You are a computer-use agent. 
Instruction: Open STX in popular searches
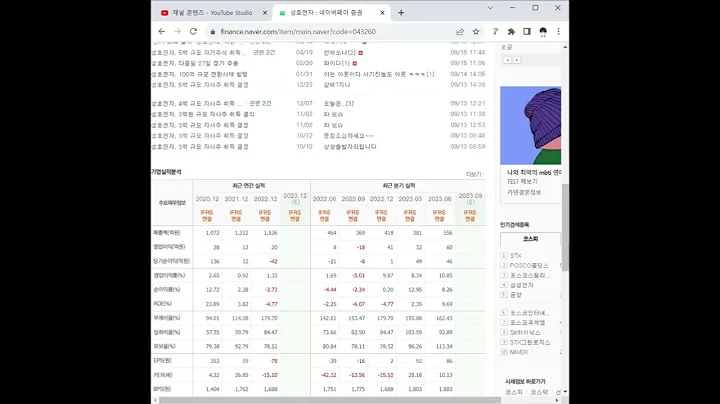click(x=516, y=256)
